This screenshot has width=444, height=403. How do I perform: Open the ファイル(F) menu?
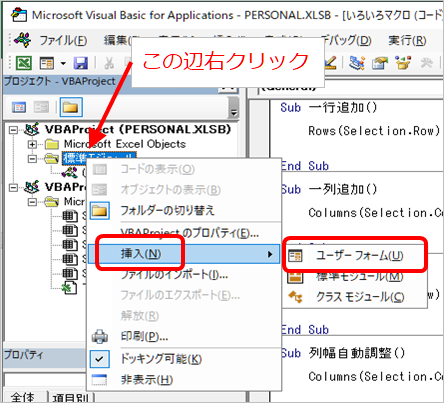point(63,41)
